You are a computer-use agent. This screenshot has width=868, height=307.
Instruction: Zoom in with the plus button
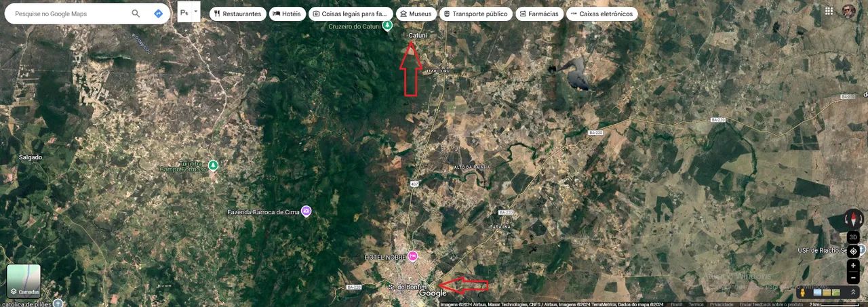pyautogui.click(x=853, y=266)
